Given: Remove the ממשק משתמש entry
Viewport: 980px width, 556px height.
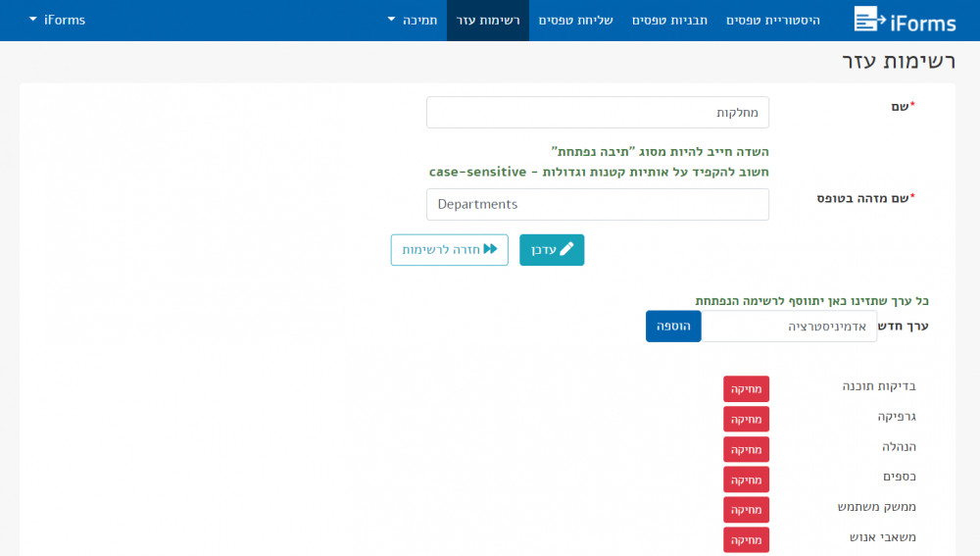Looking at the screenshot, I should [x=746, y=510].
